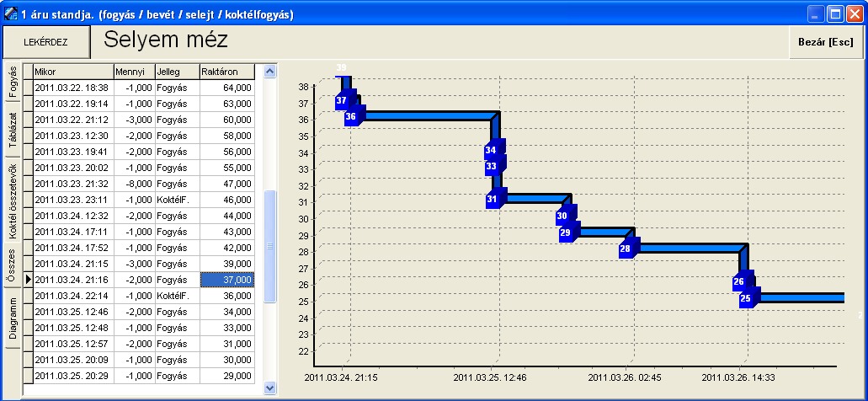Select row dated 2011.03.22. 19:14

[x=139, y=104]
